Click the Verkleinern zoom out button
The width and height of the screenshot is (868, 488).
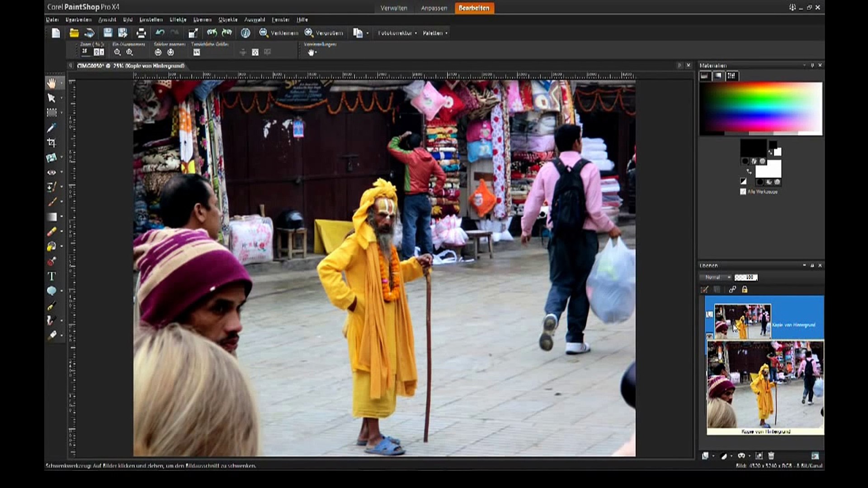(278, 33)
